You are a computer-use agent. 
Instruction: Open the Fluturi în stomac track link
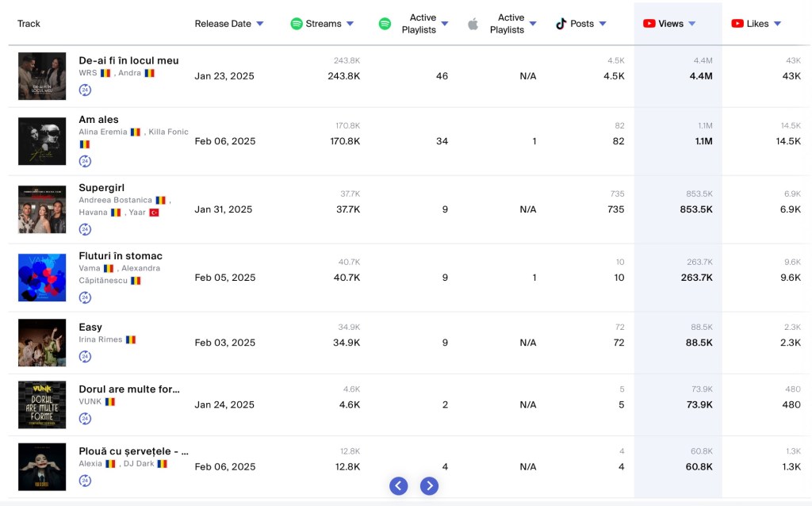coord(121,256)
